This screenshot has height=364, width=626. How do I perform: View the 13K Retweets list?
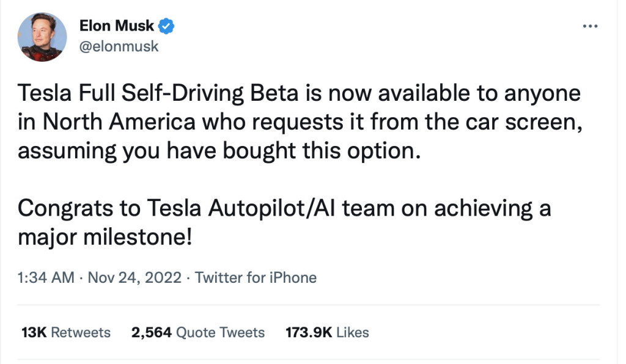click(64, 332)
